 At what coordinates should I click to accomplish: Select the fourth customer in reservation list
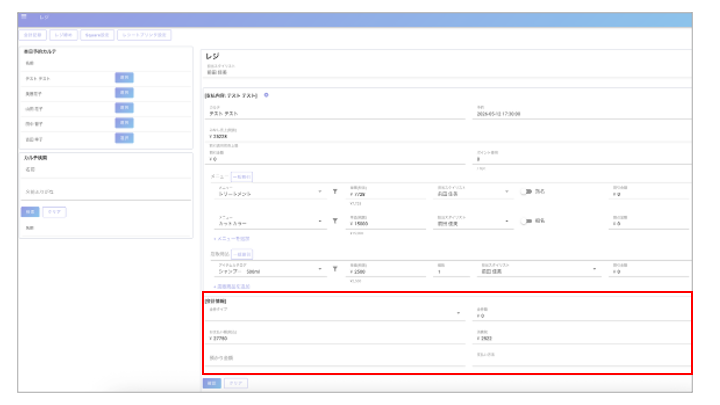pyautogui.click(x=124, y=123)
